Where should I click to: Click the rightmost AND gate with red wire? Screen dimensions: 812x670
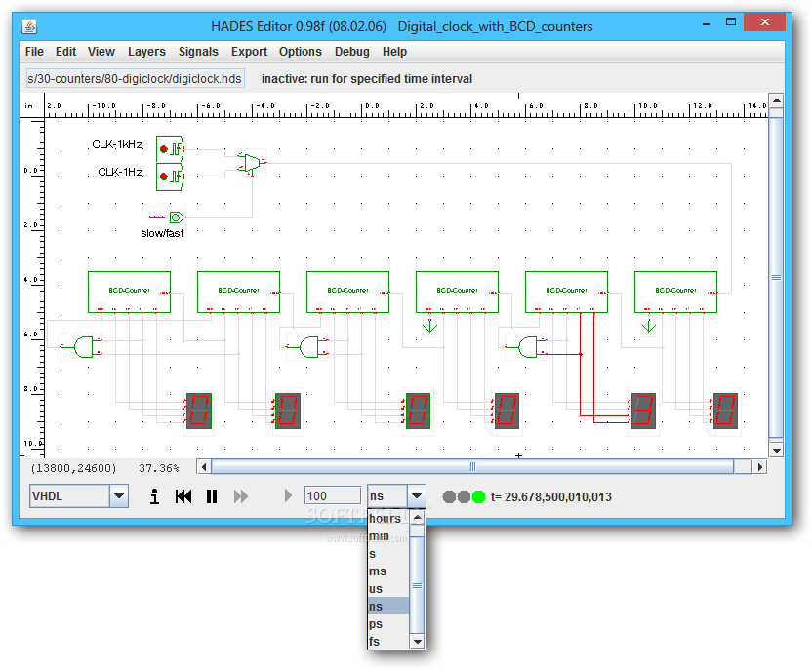(527, 346)
